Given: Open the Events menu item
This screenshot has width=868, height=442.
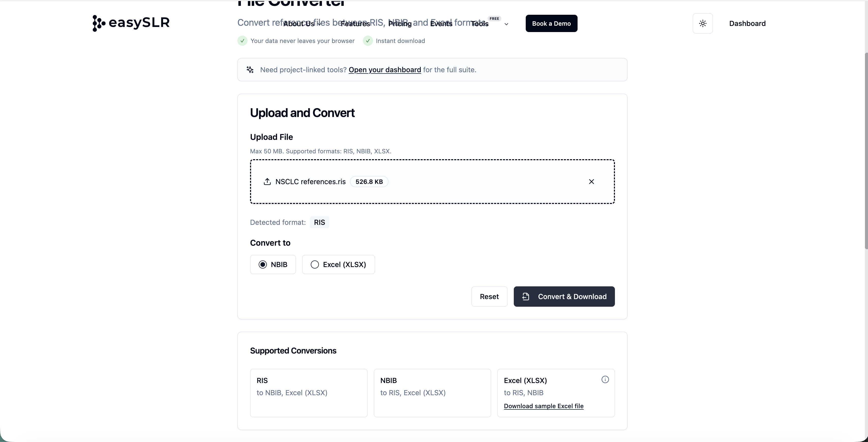Looking at the screenshot, I should coord(441,24).
